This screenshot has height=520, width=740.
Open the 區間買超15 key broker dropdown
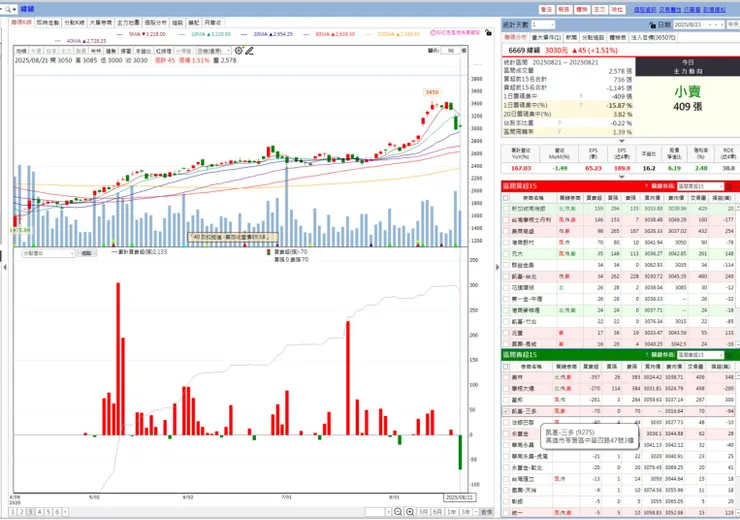pyautogui.click(x=700, y=186)
